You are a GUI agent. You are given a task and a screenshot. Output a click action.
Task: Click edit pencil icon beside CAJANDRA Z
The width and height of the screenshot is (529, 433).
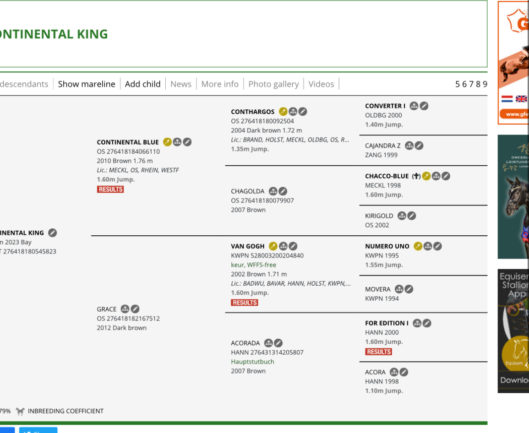pyautogui.click(x=419, y=146)
